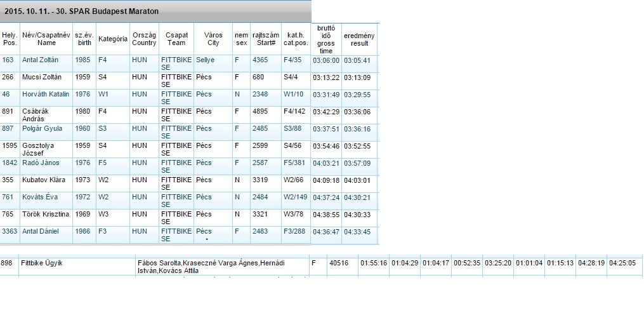Click the '2015. 10. 11. - 30. SPAR Budapest Maraton' title

coord(81,11)
